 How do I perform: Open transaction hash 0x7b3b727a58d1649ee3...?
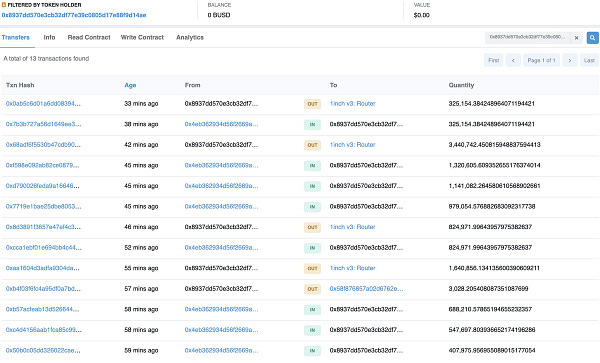click(x=43, y=124)
